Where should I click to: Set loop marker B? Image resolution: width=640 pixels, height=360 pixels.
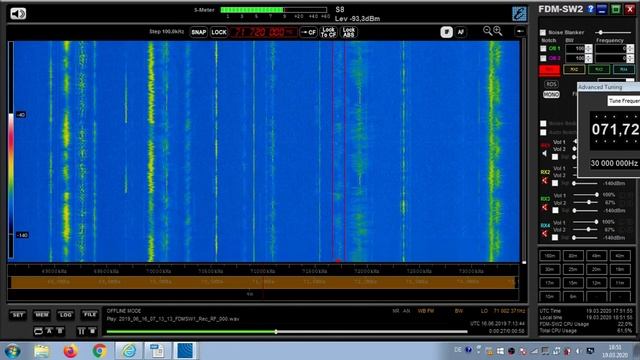click(x=60, y=331)
